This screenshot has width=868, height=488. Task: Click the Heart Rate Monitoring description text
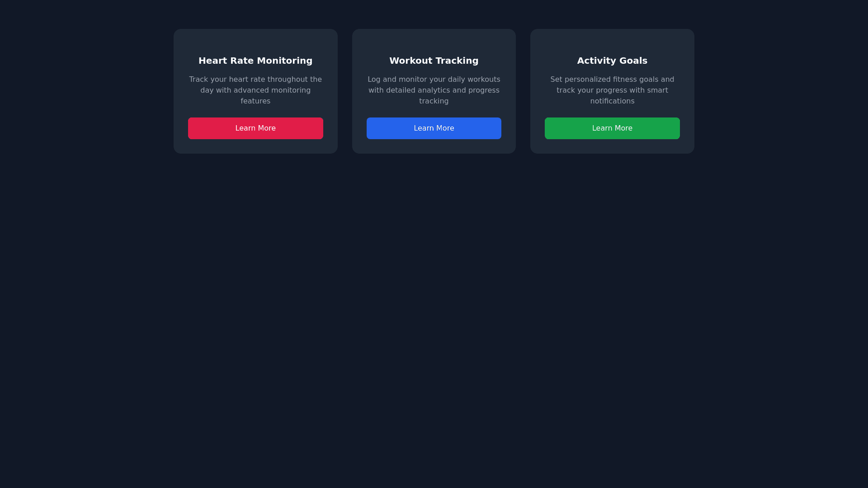(255, 90)
